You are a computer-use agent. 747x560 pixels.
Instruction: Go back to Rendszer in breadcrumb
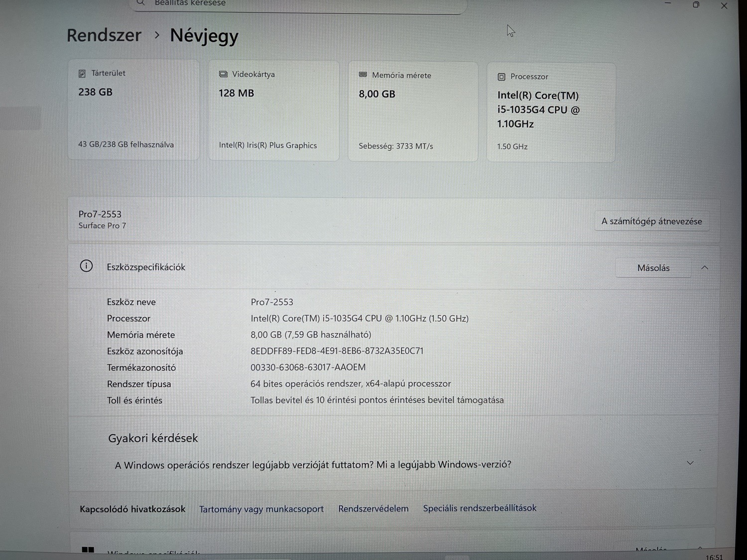[104, 35]
